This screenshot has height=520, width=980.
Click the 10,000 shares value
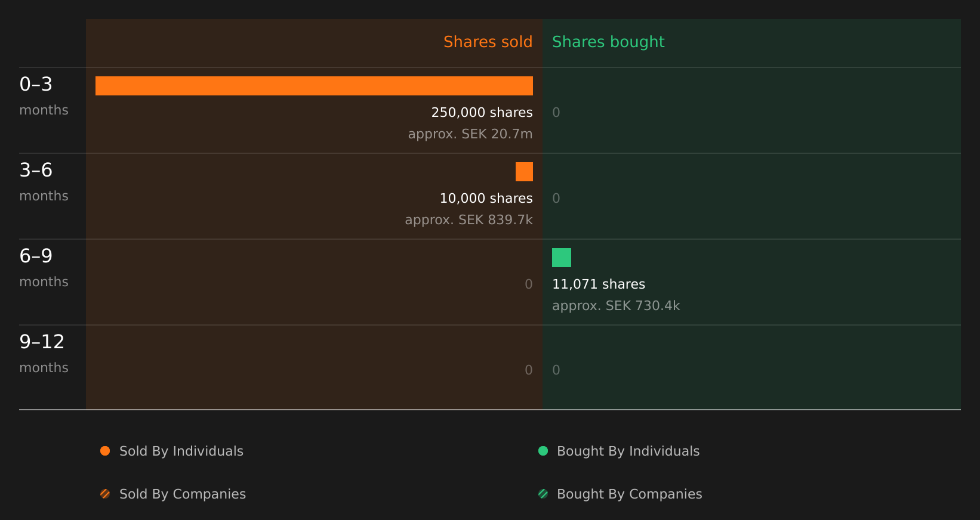tap(486, 198)
